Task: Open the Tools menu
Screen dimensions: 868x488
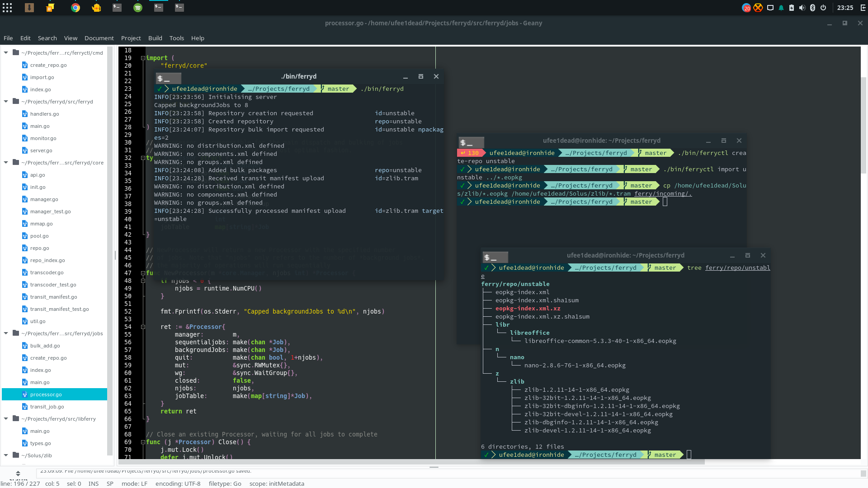Action: (177, 38)
